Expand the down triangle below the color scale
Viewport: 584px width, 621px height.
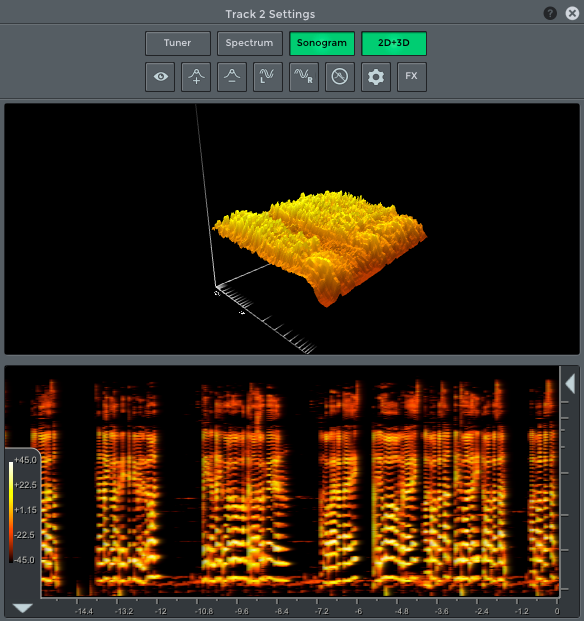23,608
